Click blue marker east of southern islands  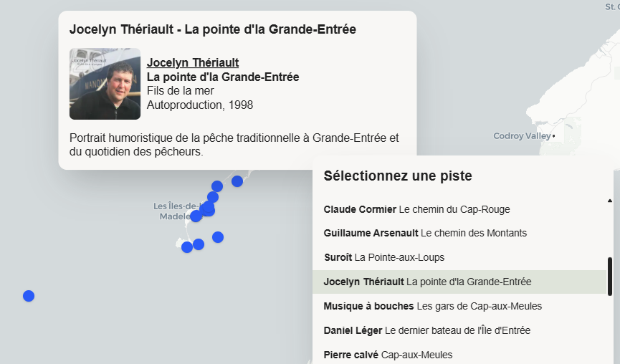pyautogui.click(x=218, y=237)
